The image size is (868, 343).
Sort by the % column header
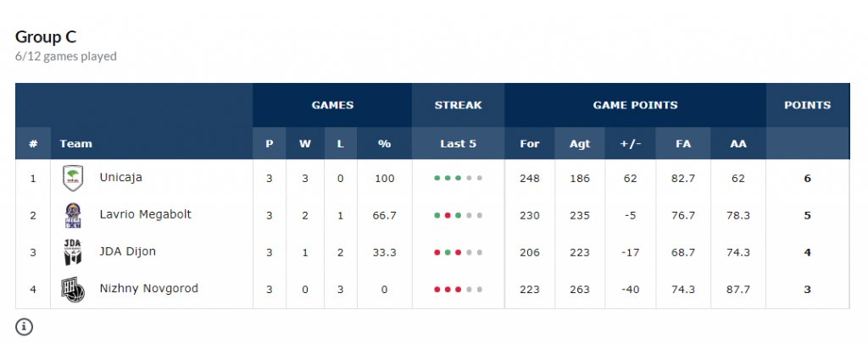(384, 144)
